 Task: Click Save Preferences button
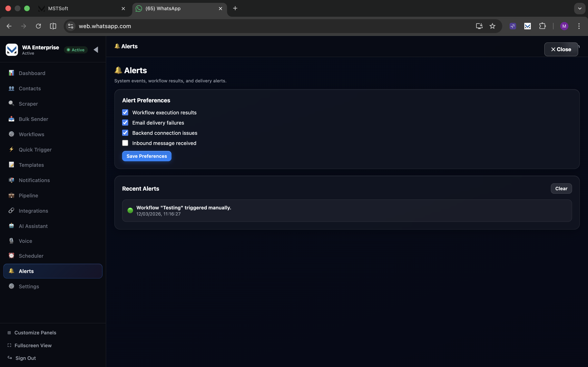coord(147,156)
